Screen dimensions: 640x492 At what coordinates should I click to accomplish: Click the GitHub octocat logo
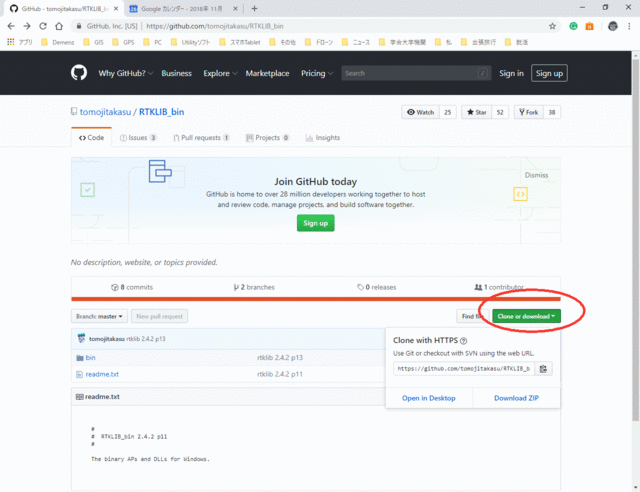point(79,73)
